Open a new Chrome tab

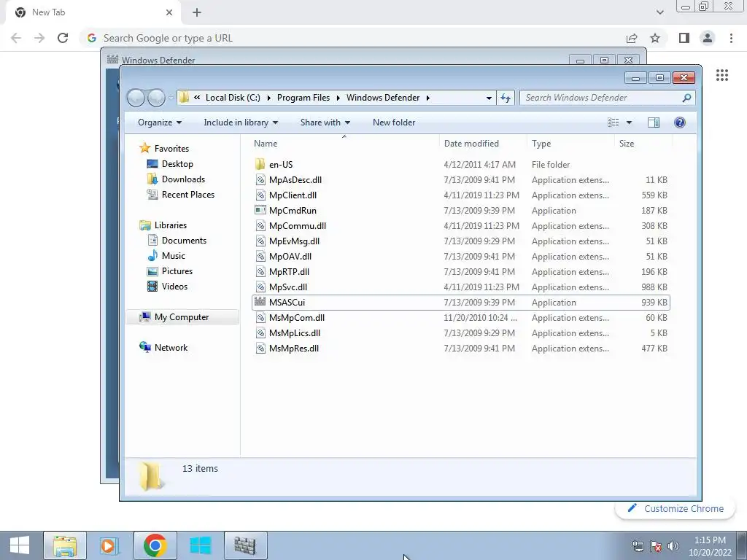197,12
